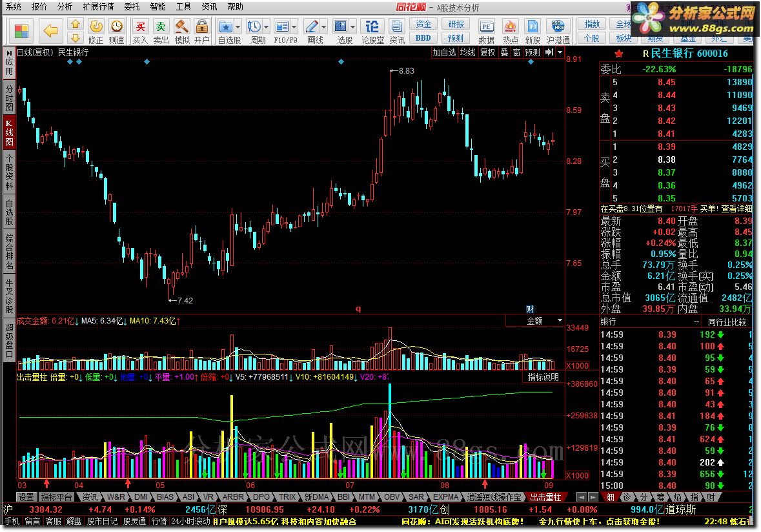This screenshot has height=532, width=761.
Task: Open the 个股资料 sidebar panel
Action: (x=9, y=172)
